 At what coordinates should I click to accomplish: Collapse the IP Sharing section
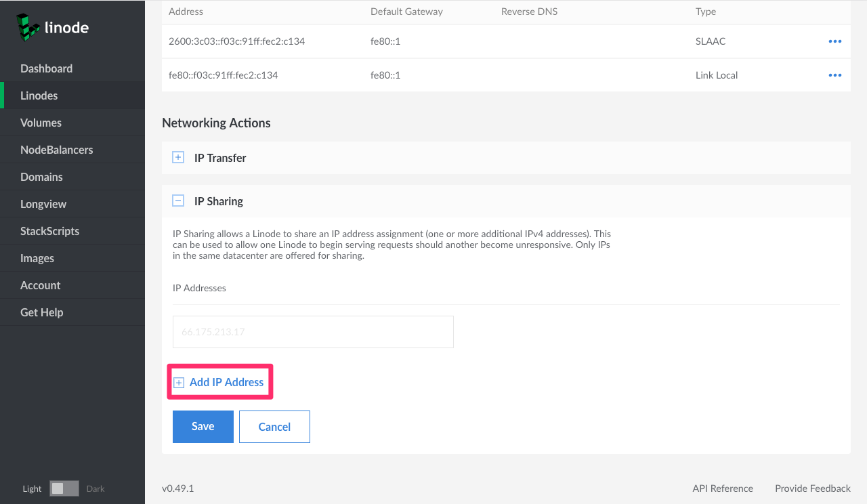[178, 201]
